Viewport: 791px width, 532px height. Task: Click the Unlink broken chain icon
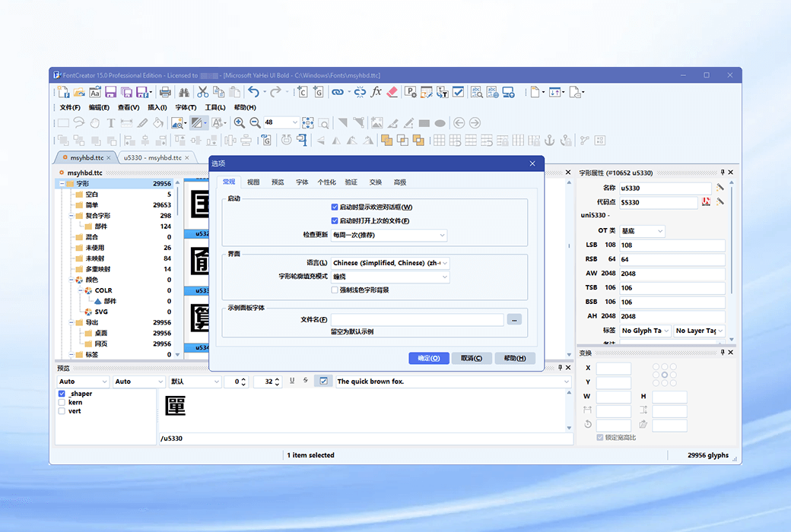[360, 92]
